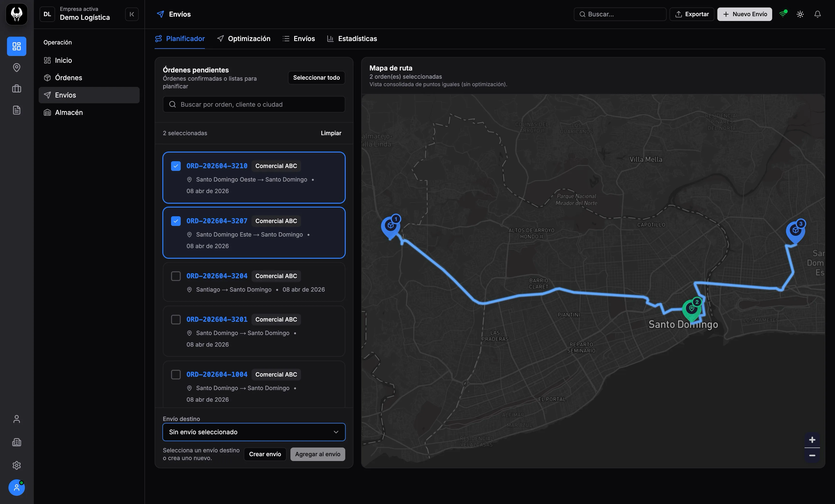Click Comercial ABC tag on ORD-202604-3210
835x504 pixels.
[276, 166]
